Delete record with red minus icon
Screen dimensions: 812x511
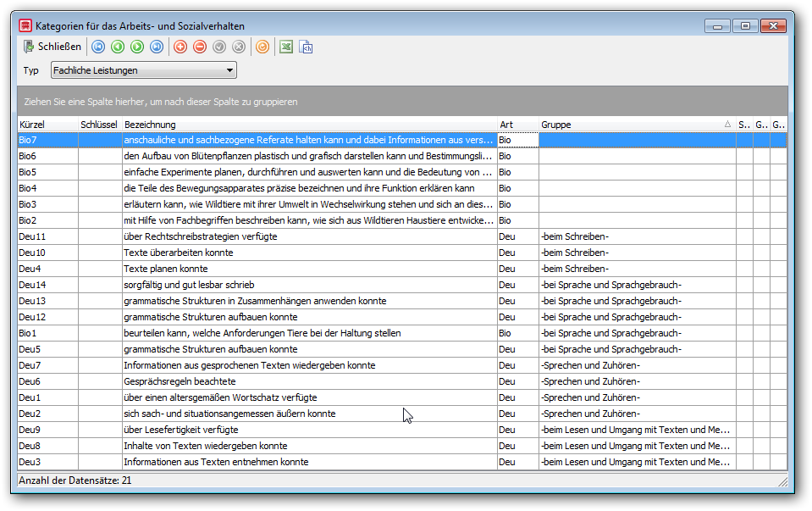coord(200,47)
